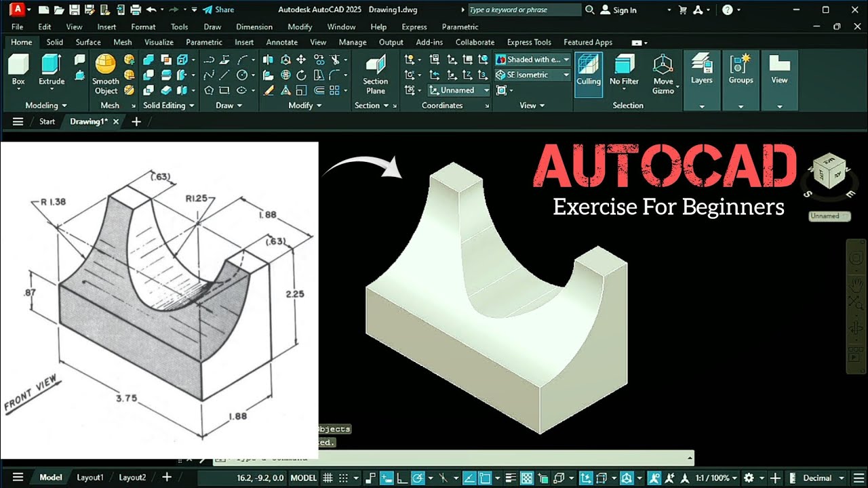Expand the Modeling panel
This screenshot has height=488, width=868.
tap(46, 105)
